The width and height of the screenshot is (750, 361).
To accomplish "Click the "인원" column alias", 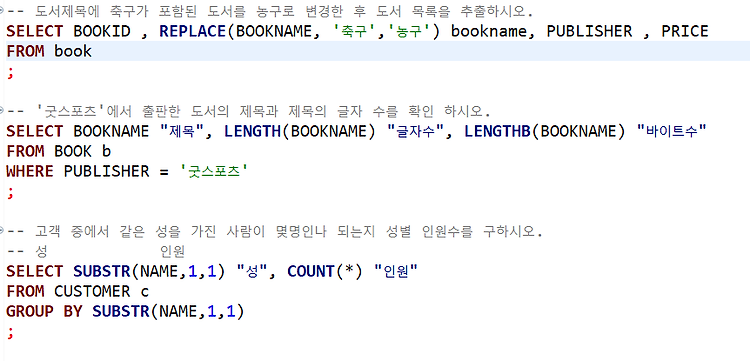I will click(x=395, y=272).
